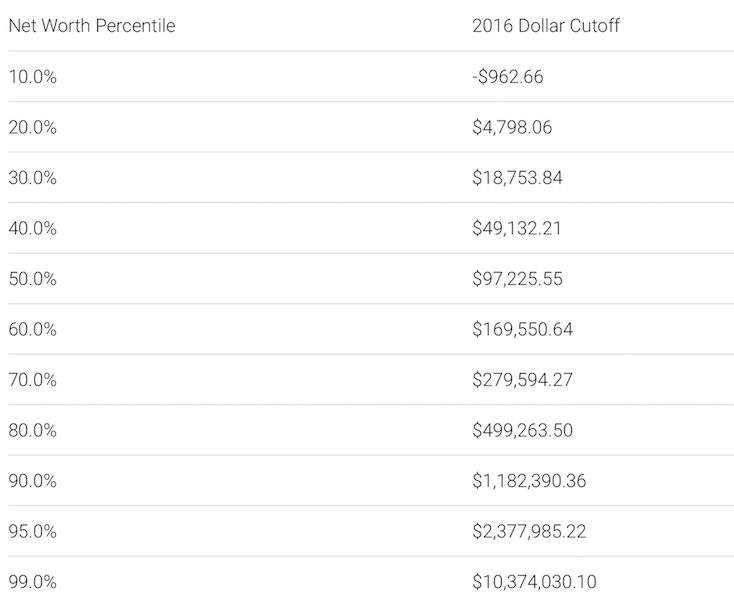Select the 10.0% percentile cell

[x=32, y=77]
